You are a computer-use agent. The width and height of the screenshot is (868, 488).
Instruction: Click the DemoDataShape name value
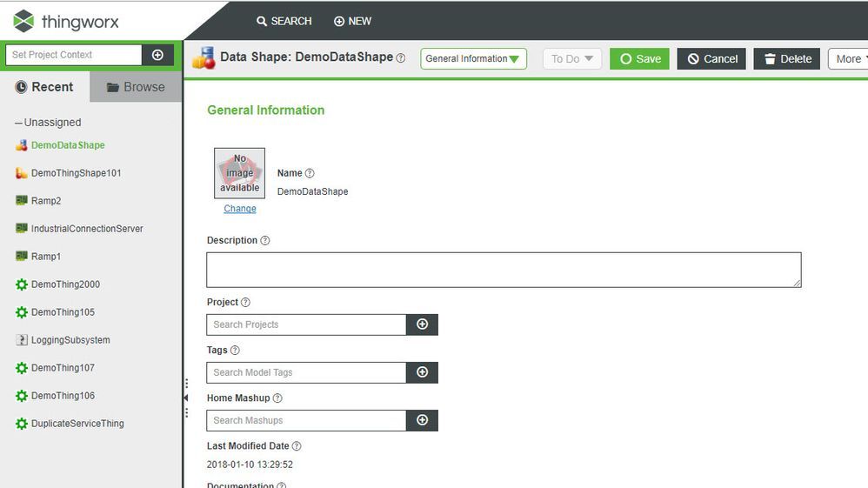pos(313,191)
